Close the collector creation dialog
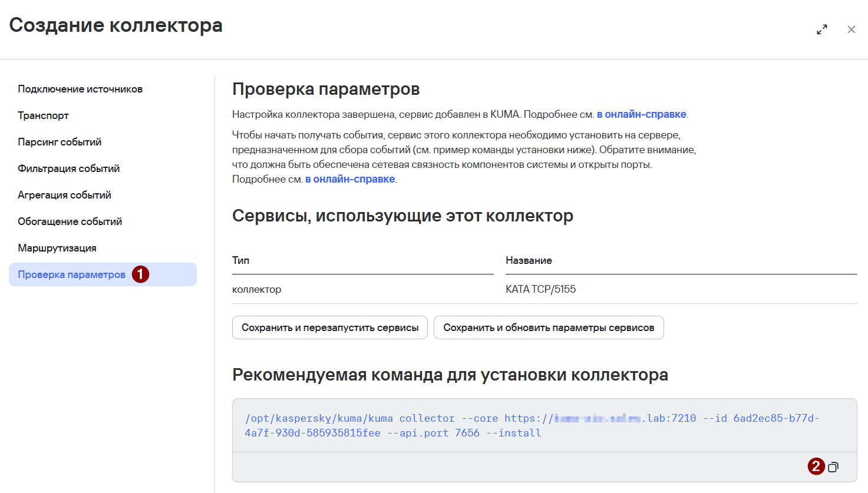 tap(851, 29)
